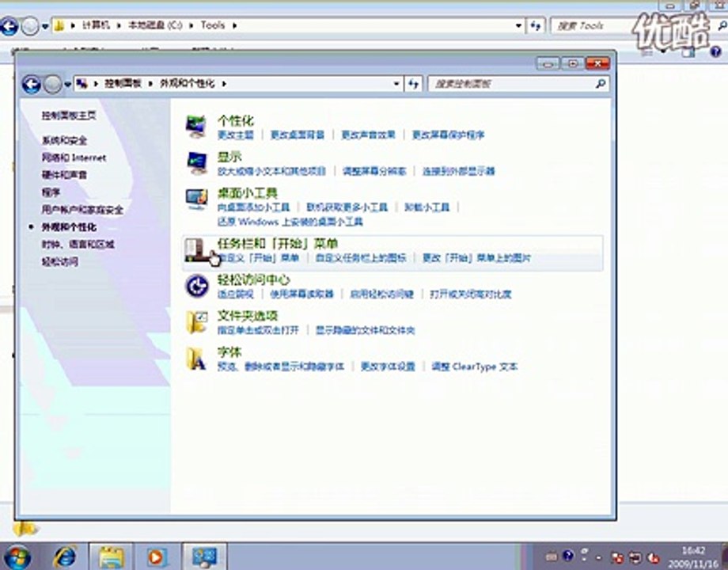
Task: Click the 打开或关闭高对比度 link
Action: coord(471,294)
